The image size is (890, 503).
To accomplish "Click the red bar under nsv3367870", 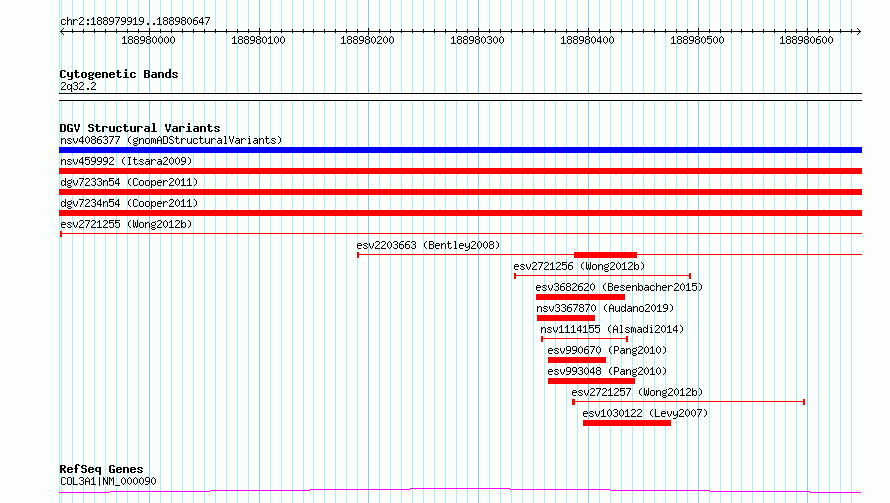I will (566, 318).
